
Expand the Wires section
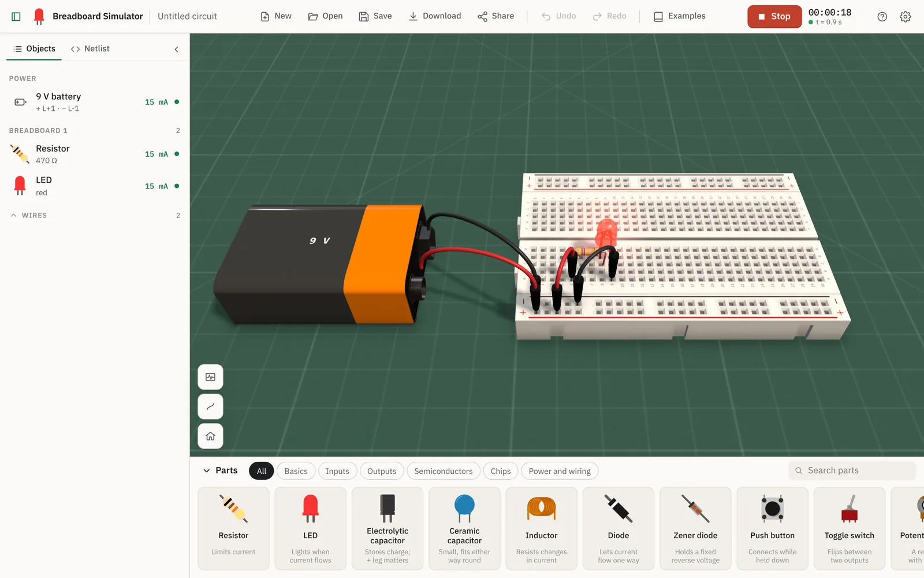point(95,215)
